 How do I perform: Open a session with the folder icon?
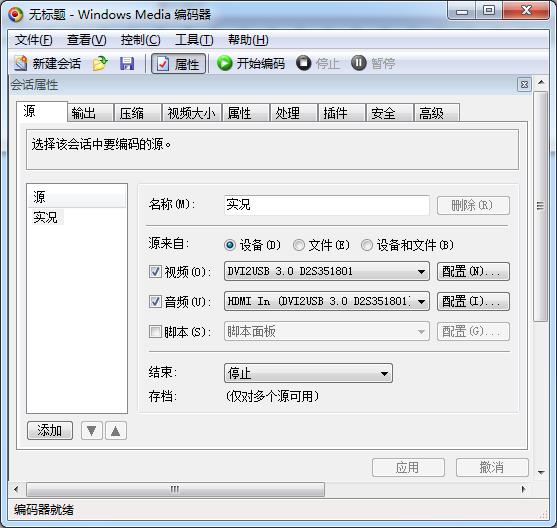coord(100,64)
